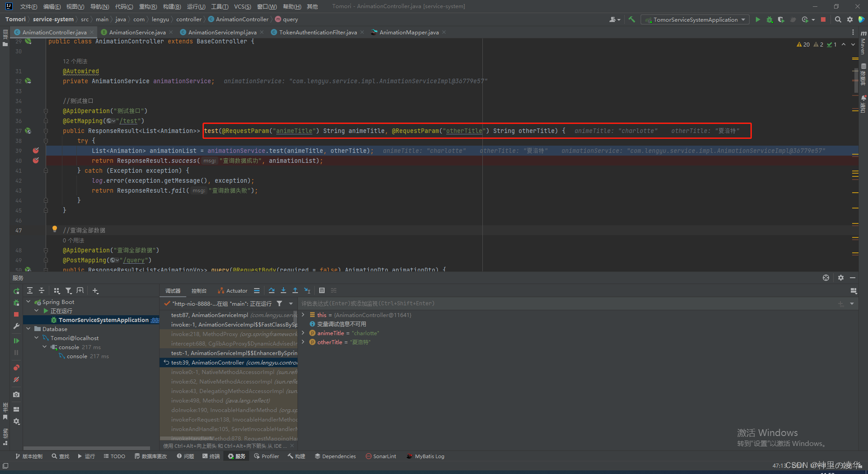Toggle code folding marker at line 37

46,131
